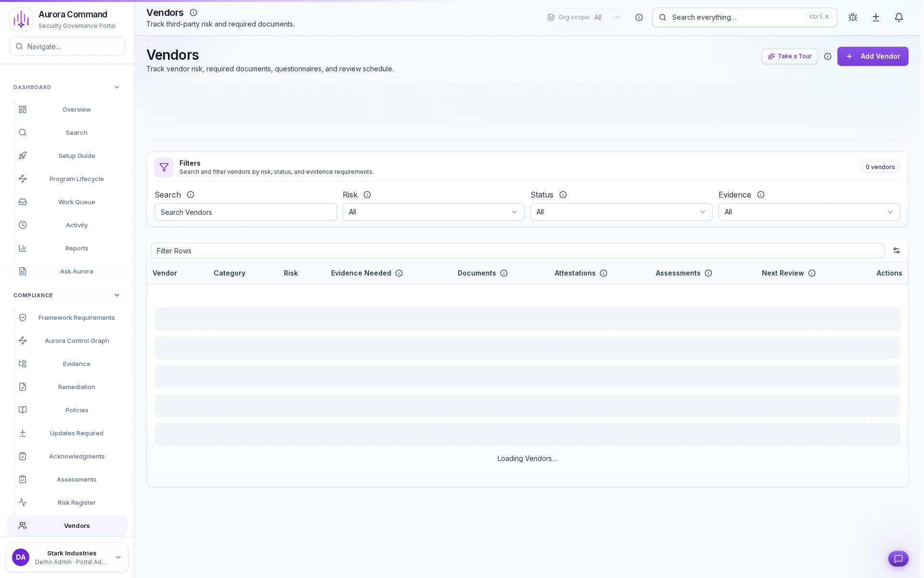Image resolution: width=924 pixels, height=578 pixels.
Task: Expand the Stark Industries profile menu
Action: (67, 557)
